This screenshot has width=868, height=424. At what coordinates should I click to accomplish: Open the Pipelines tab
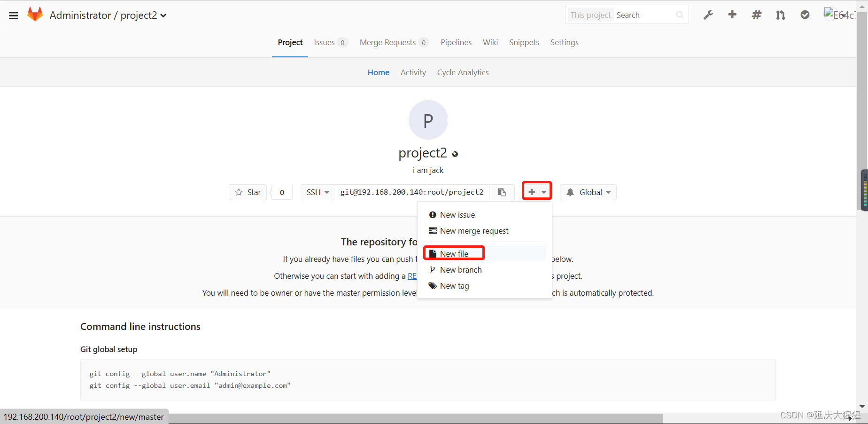456,42
